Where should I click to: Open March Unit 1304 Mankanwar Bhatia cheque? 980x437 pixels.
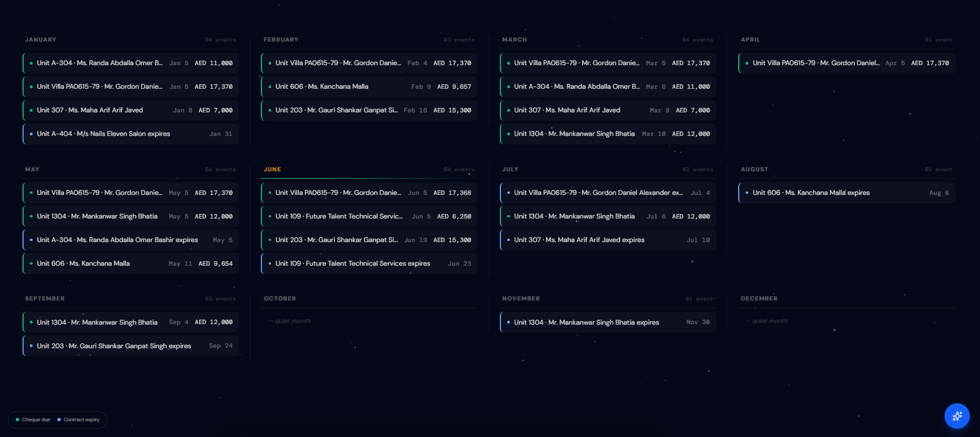pyautogui.click(x=608, y=134)
